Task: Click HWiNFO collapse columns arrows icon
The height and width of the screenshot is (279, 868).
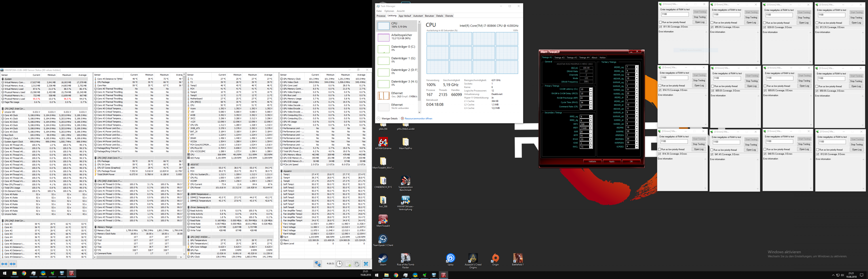Action: [13, 264]
